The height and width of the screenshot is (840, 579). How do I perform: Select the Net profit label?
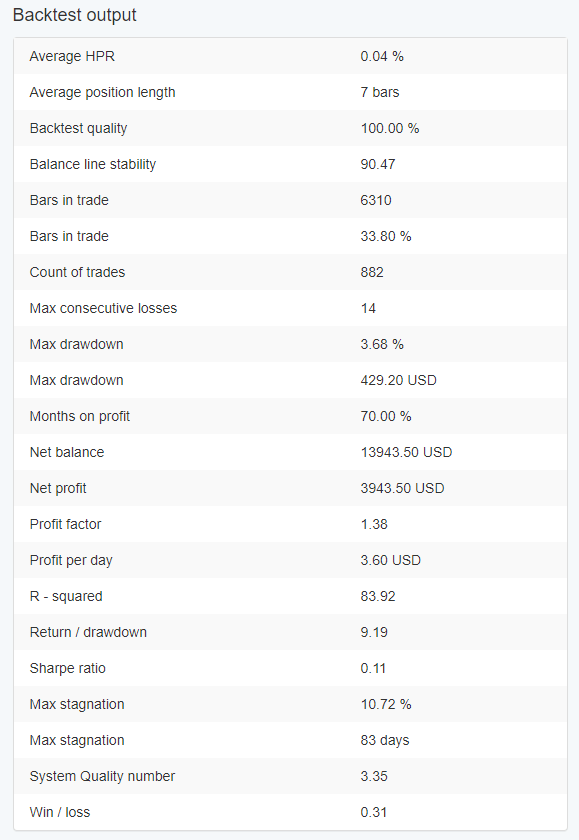click(x=58, y=488)
